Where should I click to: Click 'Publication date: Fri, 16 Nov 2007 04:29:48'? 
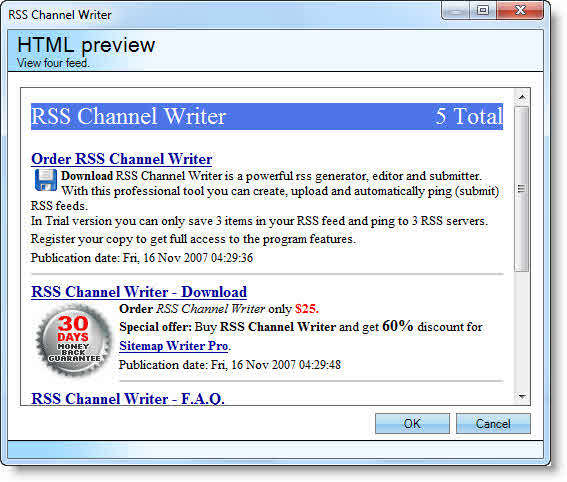click(230, 364)
